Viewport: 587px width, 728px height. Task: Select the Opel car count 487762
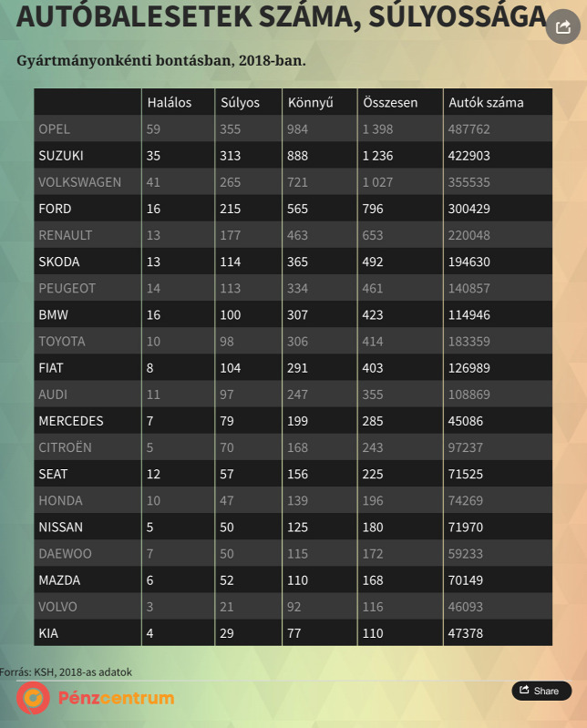469,129
